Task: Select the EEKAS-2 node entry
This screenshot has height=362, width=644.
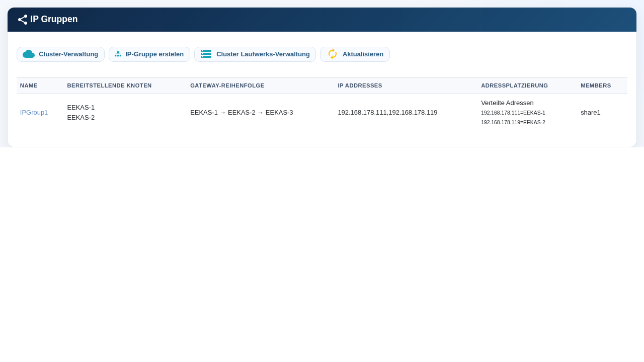Action: click(x=81, y=118)
